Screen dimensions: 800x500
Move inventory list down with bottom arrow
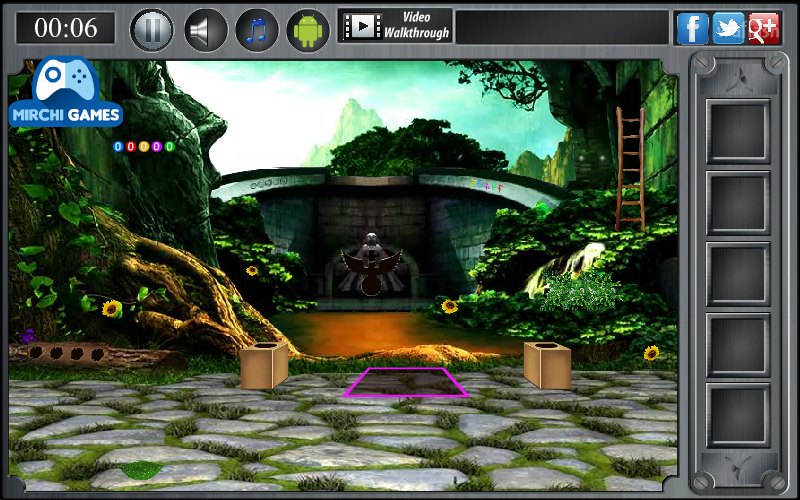pos(739,467)
